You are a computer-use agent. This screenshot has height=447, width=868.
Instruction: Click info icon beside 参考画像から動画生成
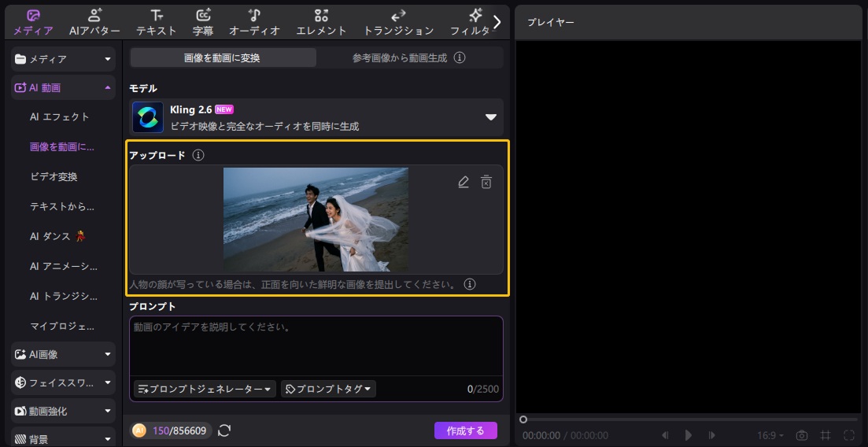[x=460, y=57]
